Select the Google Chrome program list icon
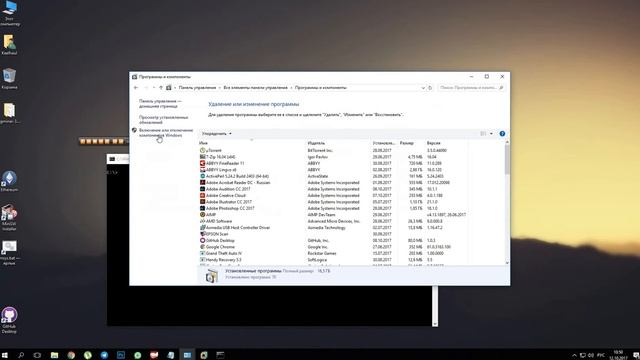Viewport: 640px width, 360px height. pyautogui.click(x=202, y=247)
